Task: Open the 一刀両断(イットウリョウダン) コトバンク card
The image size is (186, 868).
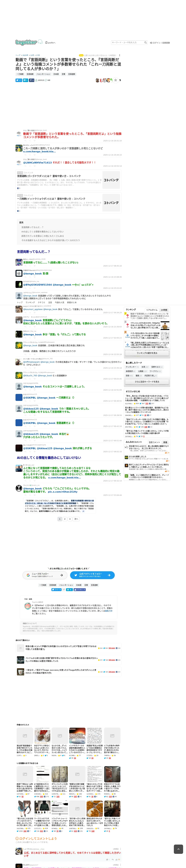Action: 69,203
